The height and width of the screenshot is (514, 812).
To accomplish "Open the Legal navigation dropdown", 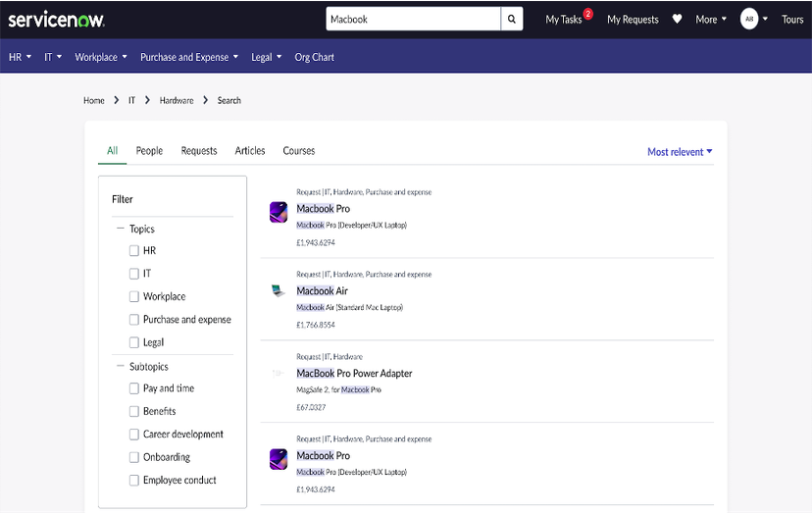I will tap(266, 57).
